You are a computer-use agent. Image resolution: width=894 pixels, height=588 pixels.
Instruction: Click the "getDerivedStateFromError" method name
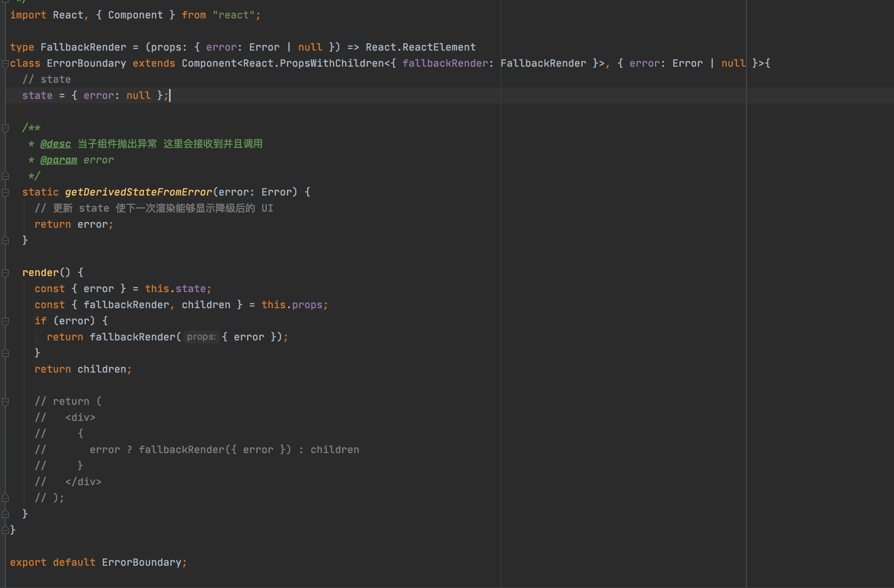[x=138, y=192]
